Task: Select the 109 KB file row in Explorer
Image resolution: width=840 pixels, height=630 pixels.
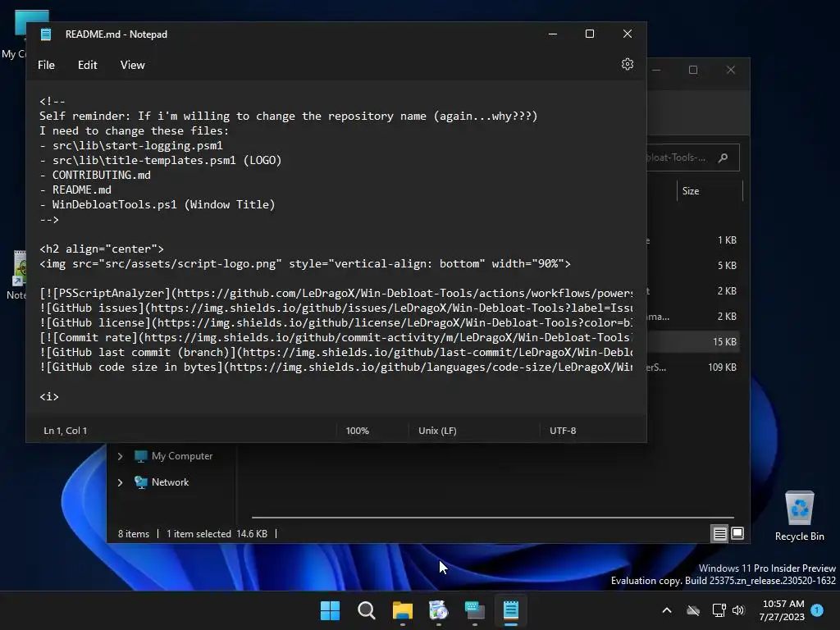Action: coord(693,367)
